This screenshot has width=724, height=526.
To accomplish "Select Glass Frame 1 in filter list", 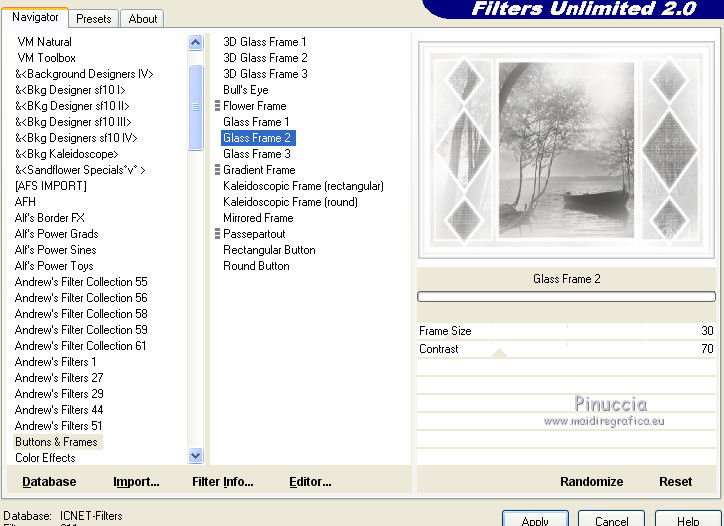I will pyautogui.click(x=256, y=122).
